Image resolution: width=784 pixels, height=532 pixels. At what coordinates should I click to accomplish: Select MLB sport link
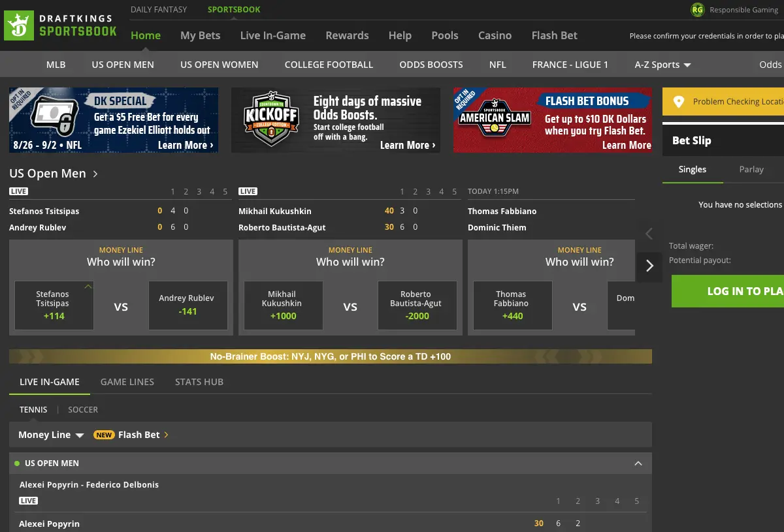(56, 65)
